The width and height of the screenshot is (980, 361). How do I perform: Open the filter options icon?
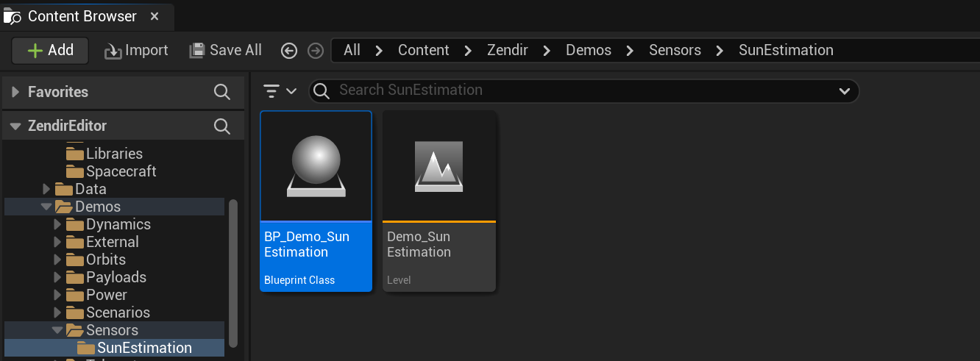280,90
